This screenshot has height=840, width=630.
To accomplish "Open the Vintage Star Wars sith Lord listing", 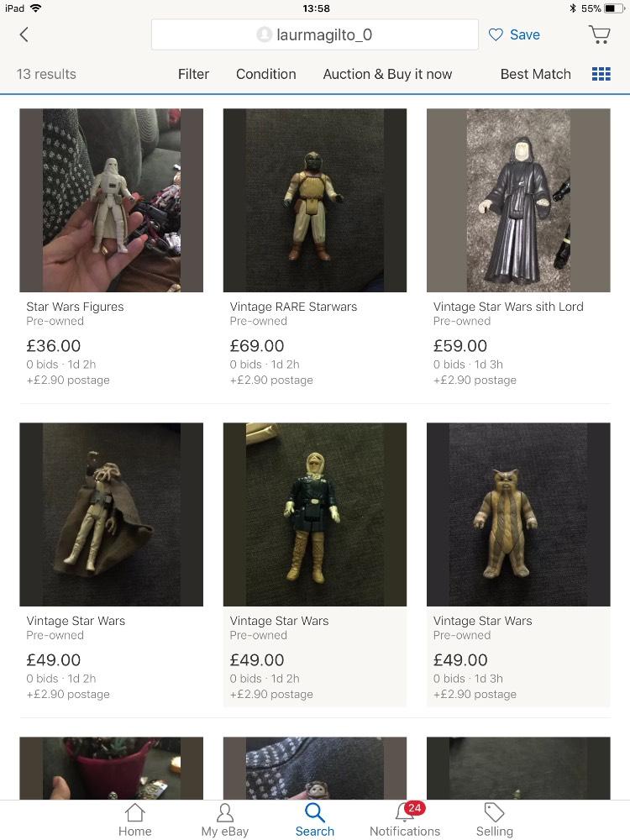I will point(508,307).
